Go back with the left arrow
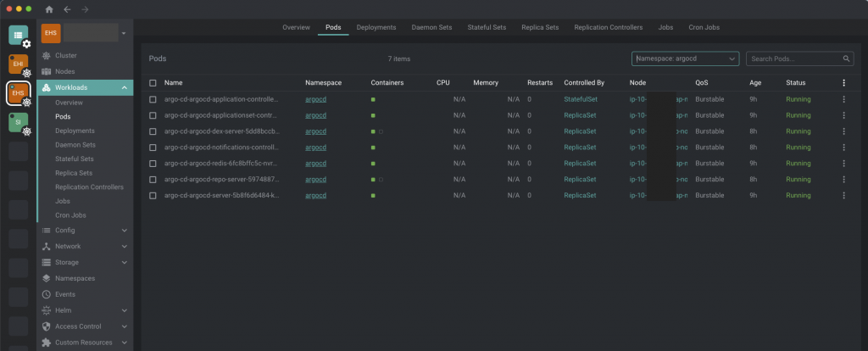 (x=67, y=9)
